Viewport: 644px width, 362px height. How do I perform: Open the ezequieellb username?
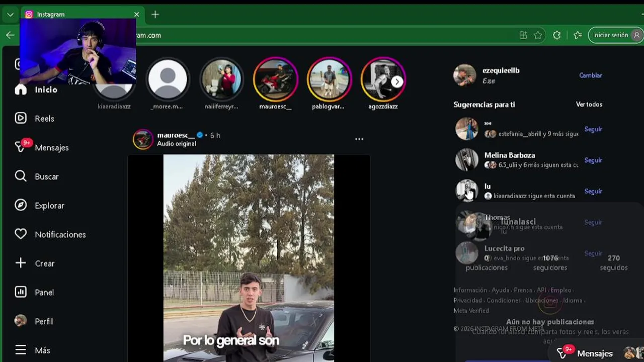pyautogui.click(x=501, y=71)
